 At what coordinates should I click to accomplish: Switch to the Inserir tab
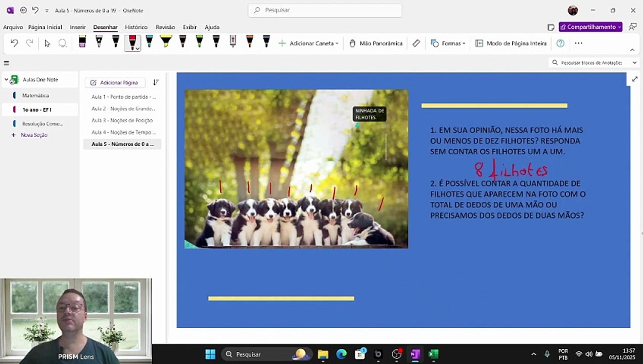click(x=78, y=27)
